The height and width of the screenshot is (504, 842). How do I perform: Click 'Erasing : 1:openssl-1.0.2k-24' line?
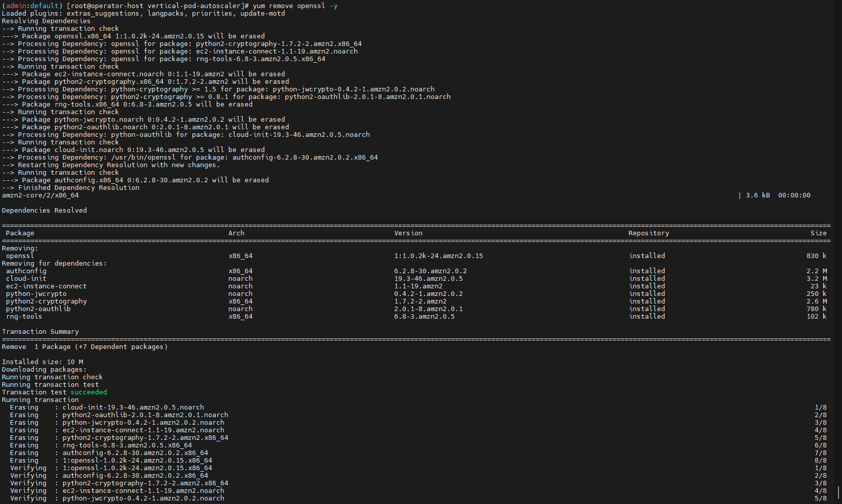coord(111,461)
